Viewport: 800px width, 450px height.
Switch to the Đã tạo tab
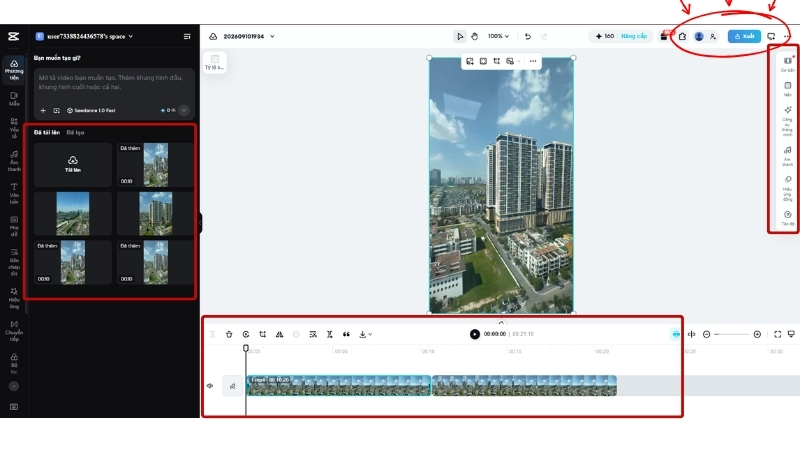coord(76,132)
